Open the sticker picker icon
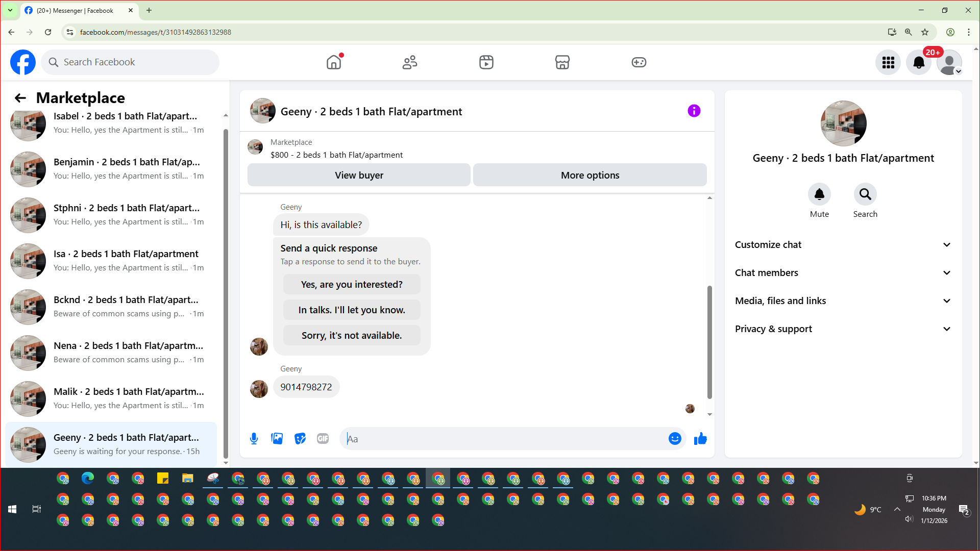This screenshot has width=980, height=551. click(300, 439)
